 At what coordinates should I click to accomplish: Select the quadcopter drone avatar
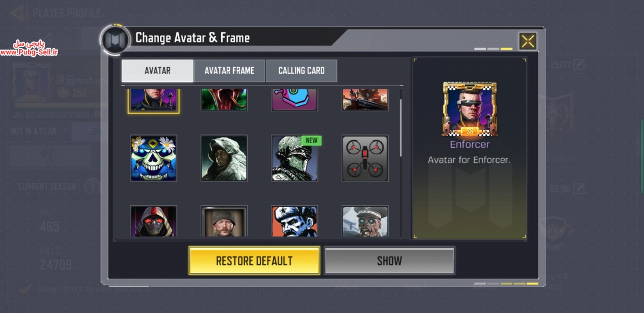[365, 158]
